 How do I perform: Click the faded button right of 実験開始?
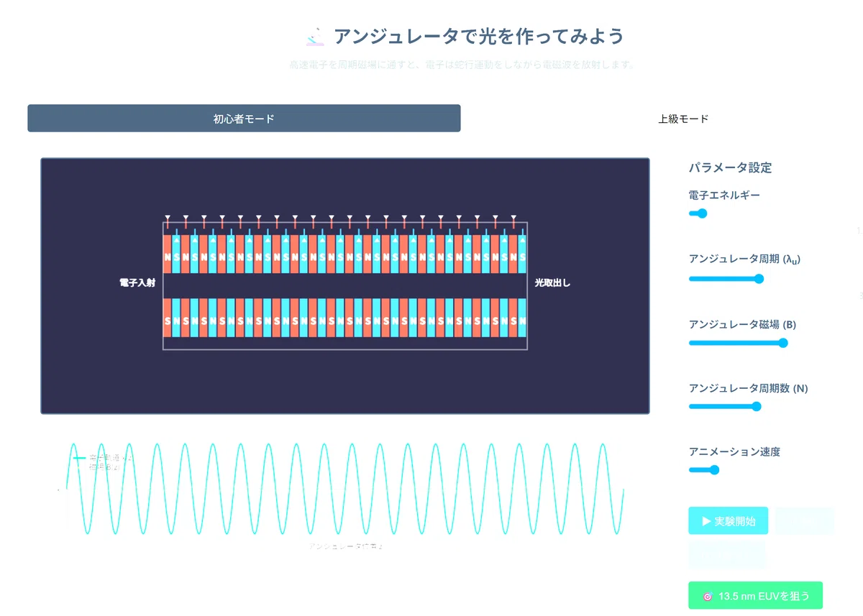point(804,521)
